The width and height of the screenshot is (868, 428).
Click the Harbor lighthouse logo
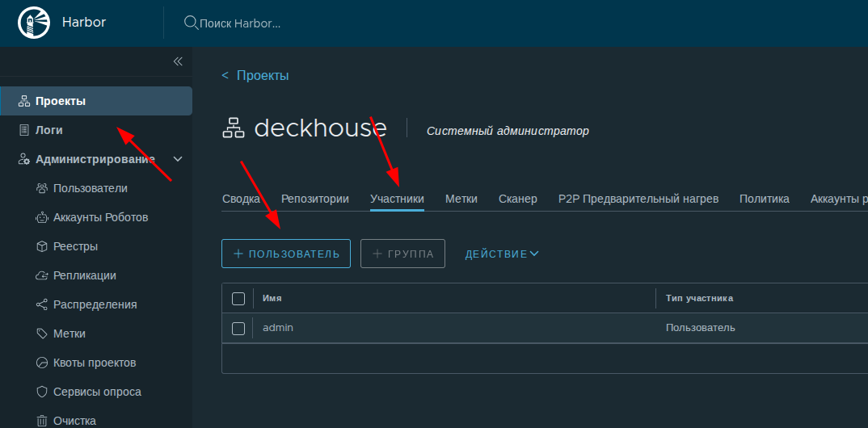(x=32, y=23)
